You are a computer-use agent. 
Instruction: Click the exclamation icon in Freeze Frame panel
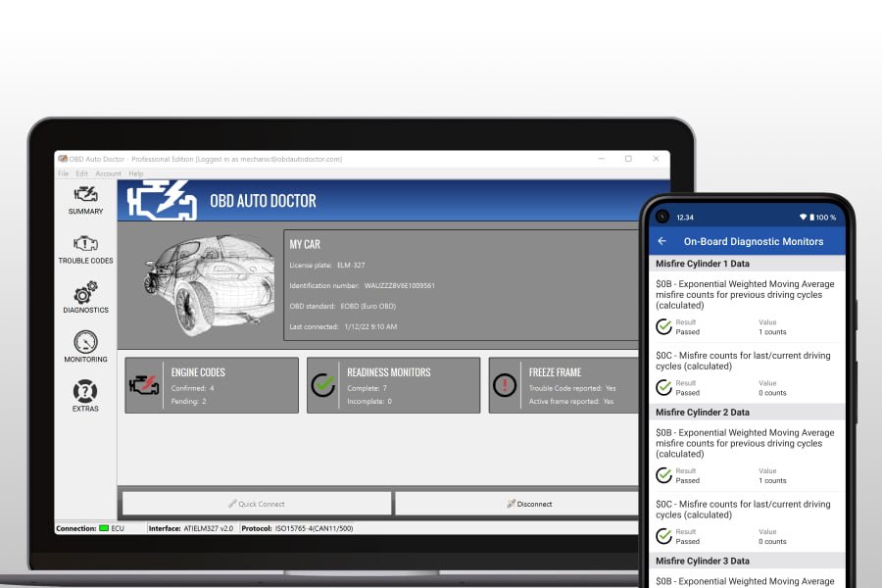pos(503,384)
